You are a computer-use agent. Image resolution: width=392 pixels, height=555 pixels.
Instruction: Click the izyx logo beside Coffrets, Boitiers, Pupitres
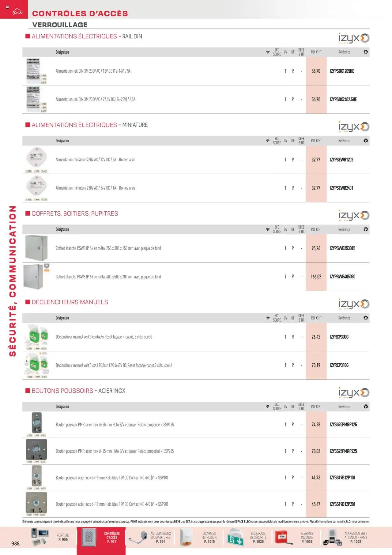click(x=354, y=216)
